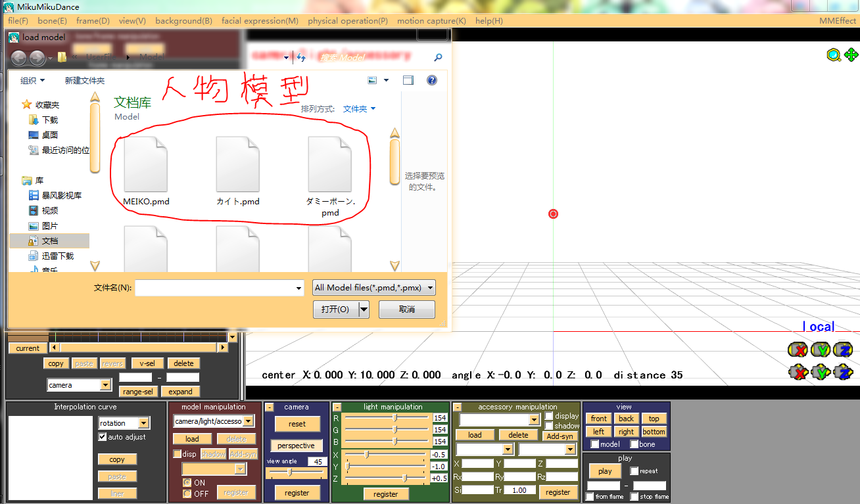Open the view(V) menu
Image resolution: width=860 pixels, height=504 pixels.
coord(132,21)
